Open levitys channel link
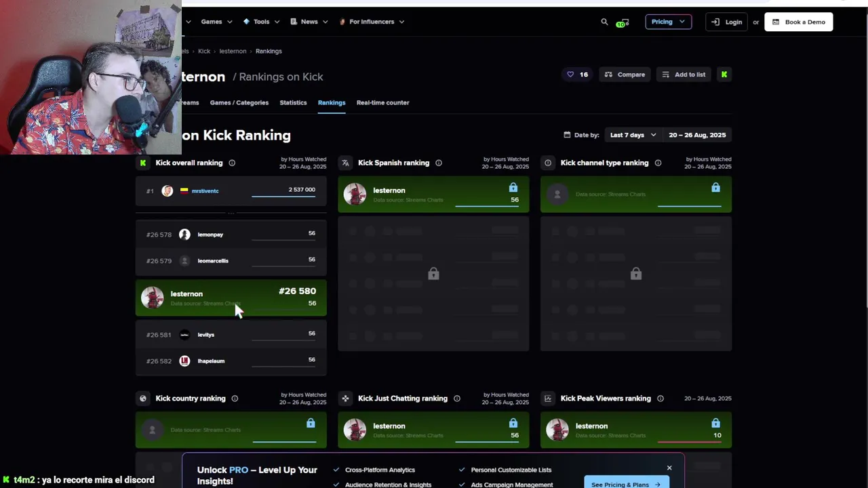Image resolution: width=868 pixels, height=488 pixels. tap(205, 335)
